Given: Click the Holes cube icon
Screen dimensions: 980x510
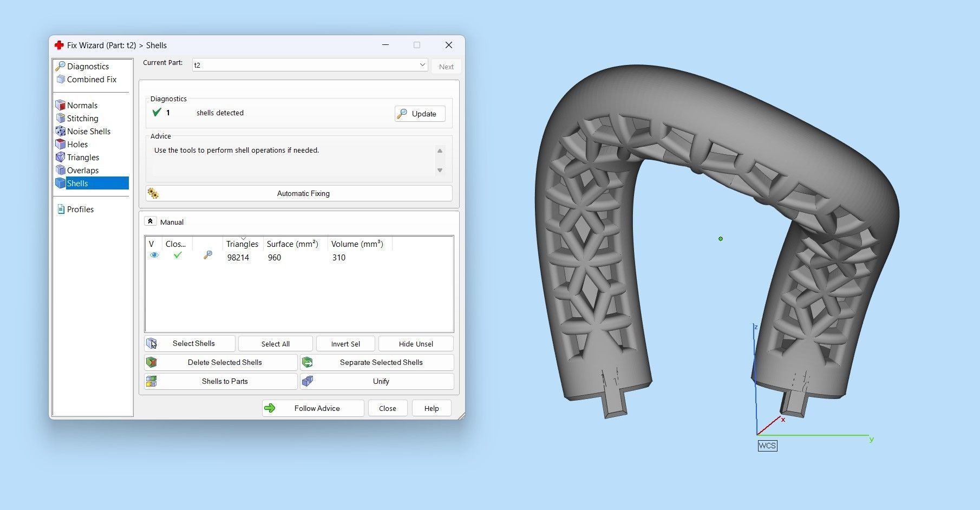Looking at the screenshot, I should point(61,144).
